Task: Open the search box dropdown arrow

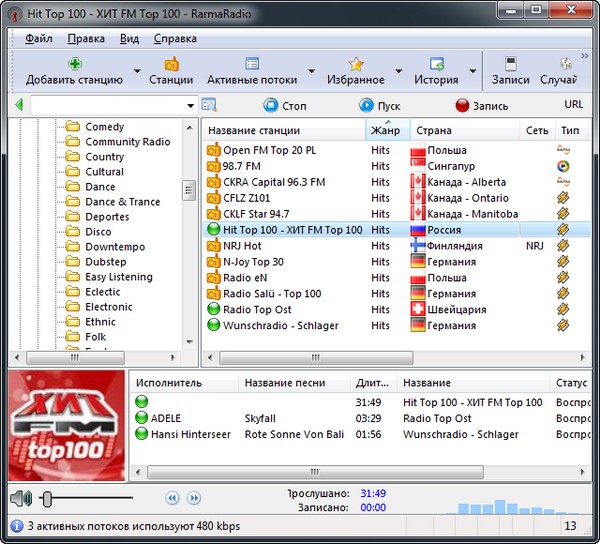Action: tap(190, 106)
